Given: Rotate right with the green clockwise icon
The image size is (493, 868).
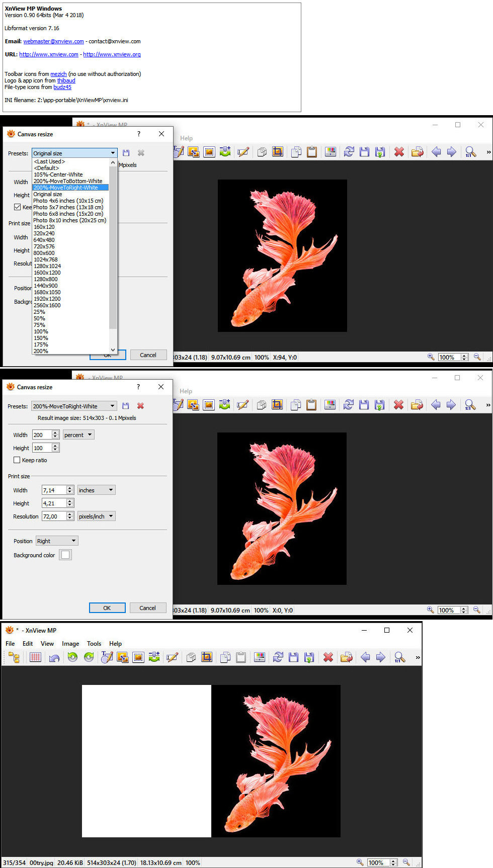Looking at the screenshot, I should (89, 657).
